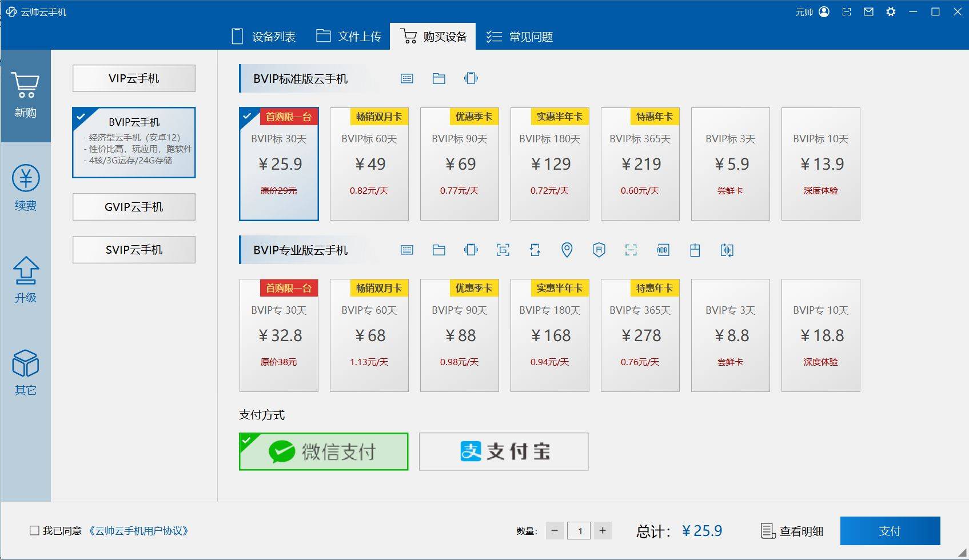Choose BVIP标 180天 ¥129 plan

tap(550, 164)
